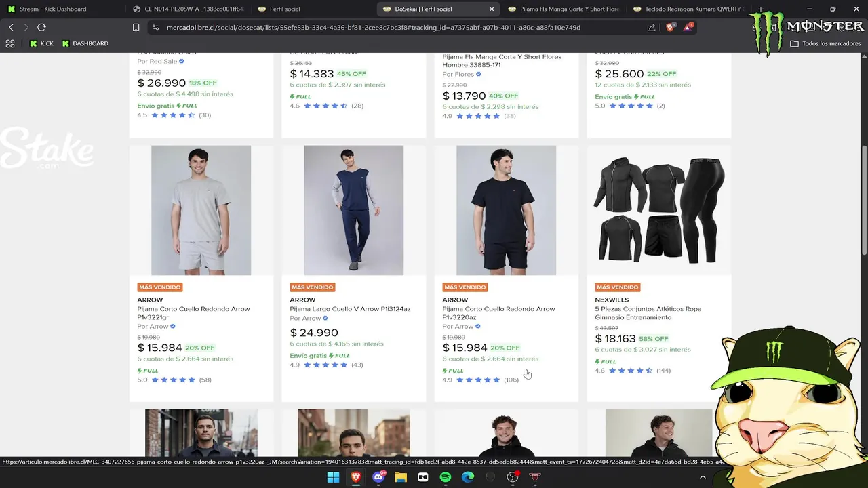Click the $ 14.383 price
Screen dimensions: 868x488
pyautogui.click(x=312, y=74)
